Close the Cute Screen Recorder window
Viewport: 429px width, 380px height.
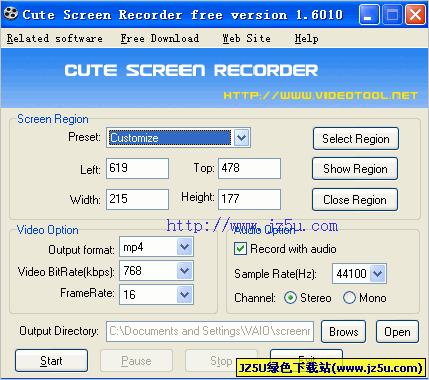(x=415, y=15)
